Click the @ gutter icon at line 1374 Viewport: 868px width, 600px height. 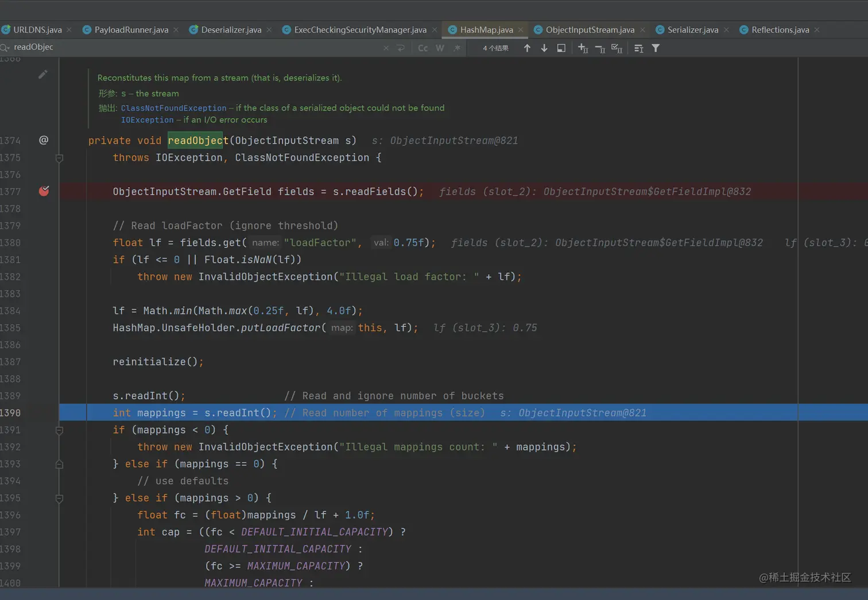44,140
